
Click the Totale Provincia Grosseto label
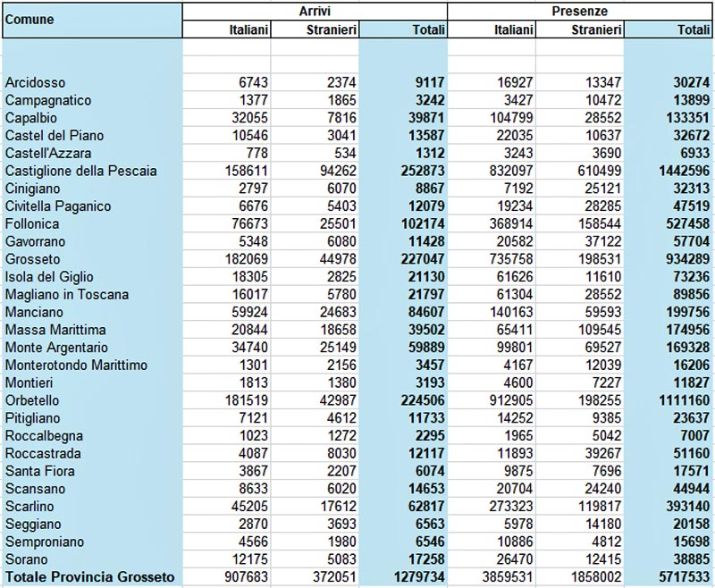[89, 576]
